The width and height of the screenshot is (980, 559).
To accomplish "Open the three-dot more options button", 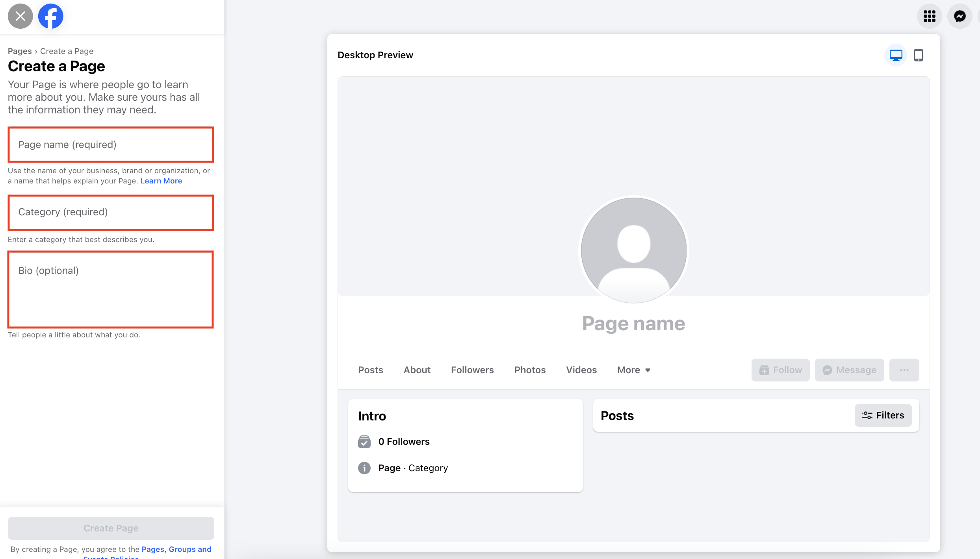I will tap(904, 370).
